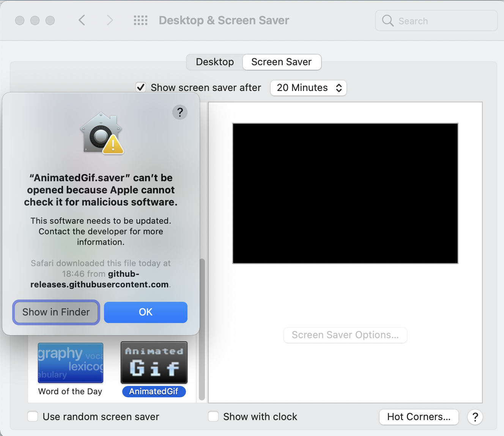Open help button beside Hot Corners
Screen dimensions: 504x436
coord(475,417)
